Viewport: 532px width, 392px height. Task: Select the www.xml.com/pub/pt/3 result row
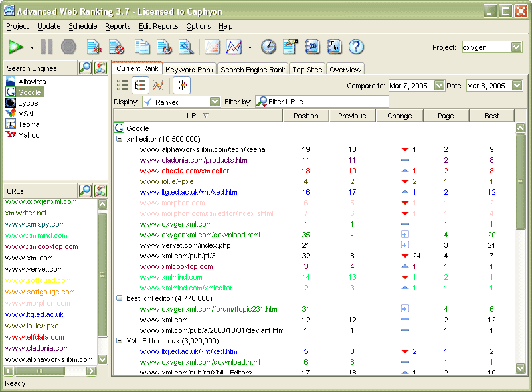point(315,256)
